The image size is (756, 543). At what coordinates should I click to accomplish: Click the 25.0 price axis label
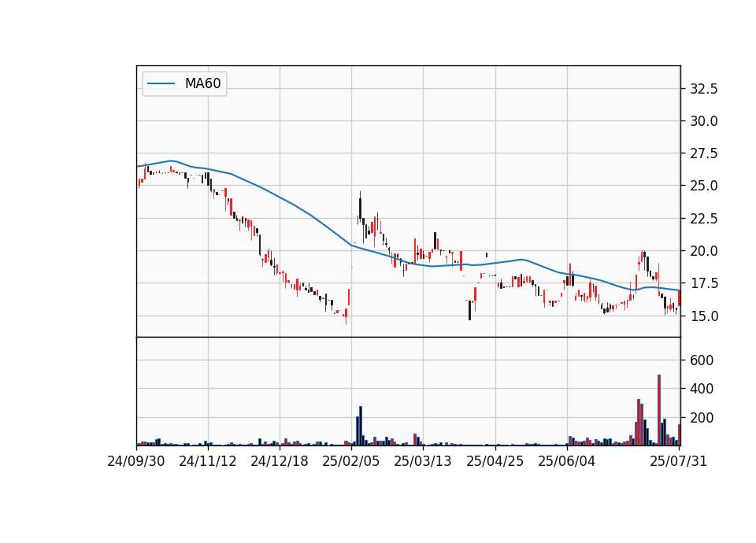point(704,186)
